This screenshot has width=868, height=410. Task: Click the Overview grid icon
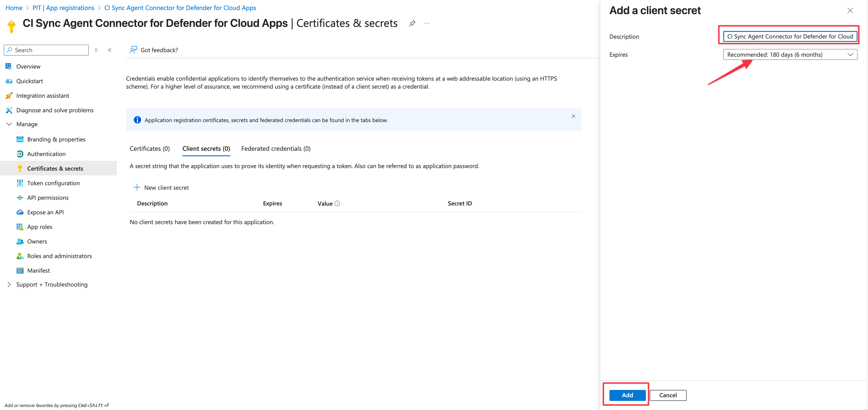[x=9, y=67]
